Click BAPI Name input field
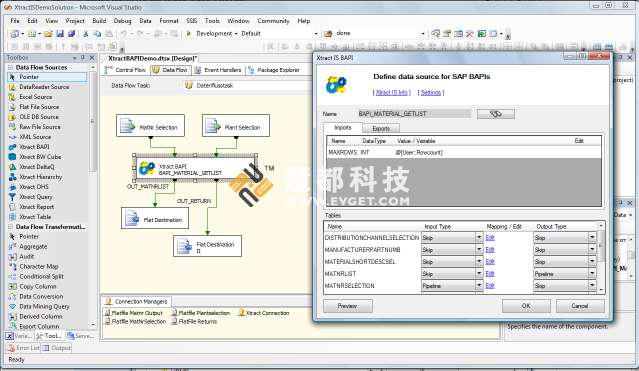639x371 pixels. pos(413,114)
